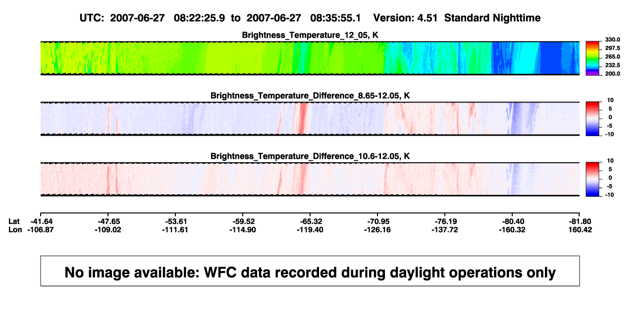Click the 8.65-12.05 red-blue colorbar

click(x=592, y=119)
